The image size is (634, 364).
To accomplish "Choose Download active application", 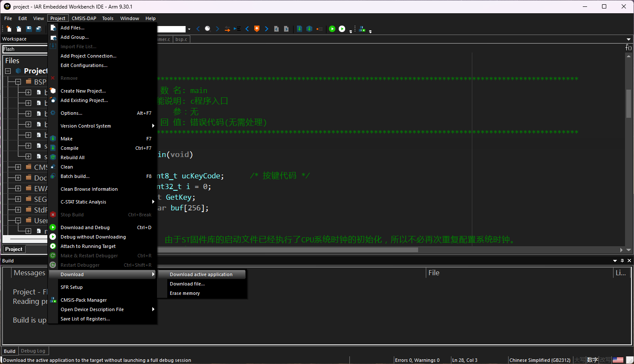I will point(201,274).
